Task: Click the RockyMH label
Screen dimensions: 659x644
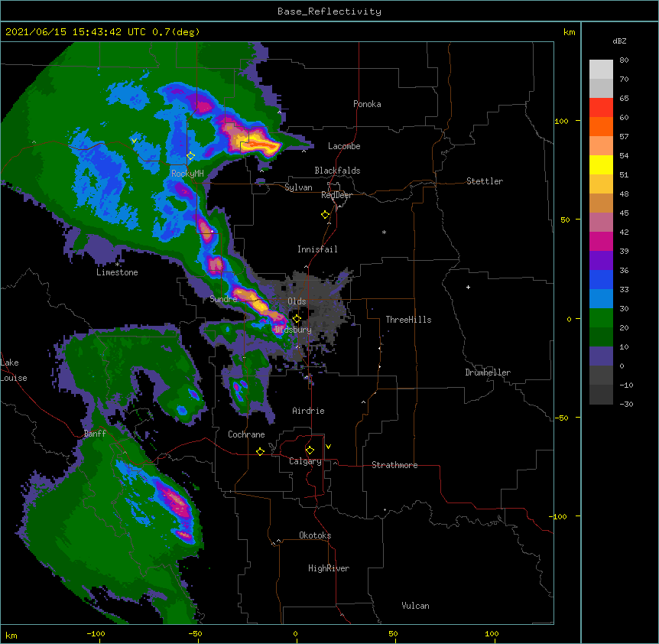Action: pyautogui.click(x=187, y=173)
